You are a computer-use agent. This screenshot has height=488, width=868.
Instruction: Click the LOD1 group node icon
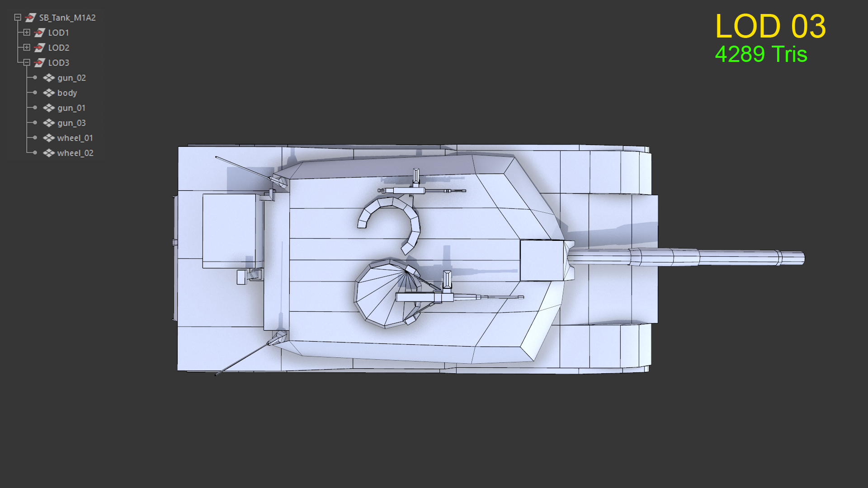point(39,33)
